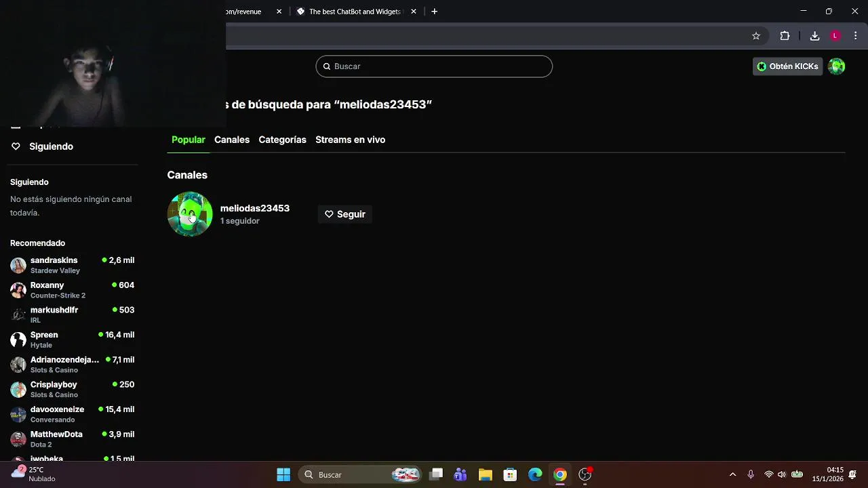Open Chrome downloads icon
This screenshot has width=868, height=488.
815,36
